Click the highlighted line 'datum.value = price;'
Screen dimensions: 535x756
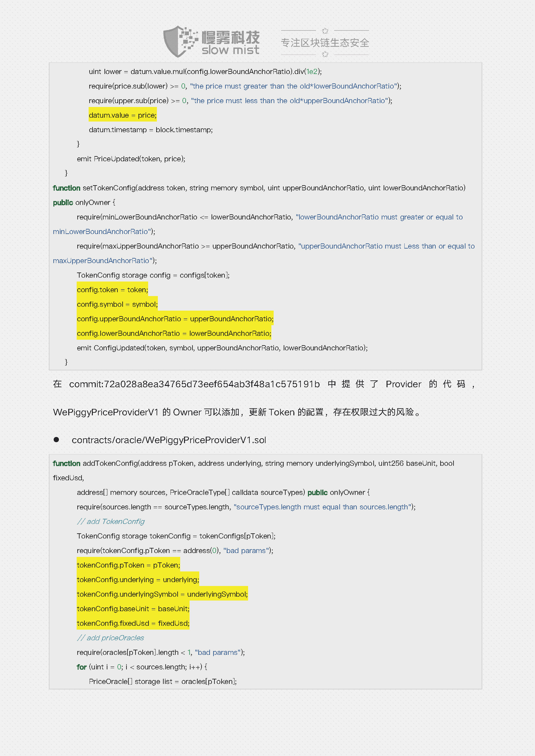(x=123, y=115)
